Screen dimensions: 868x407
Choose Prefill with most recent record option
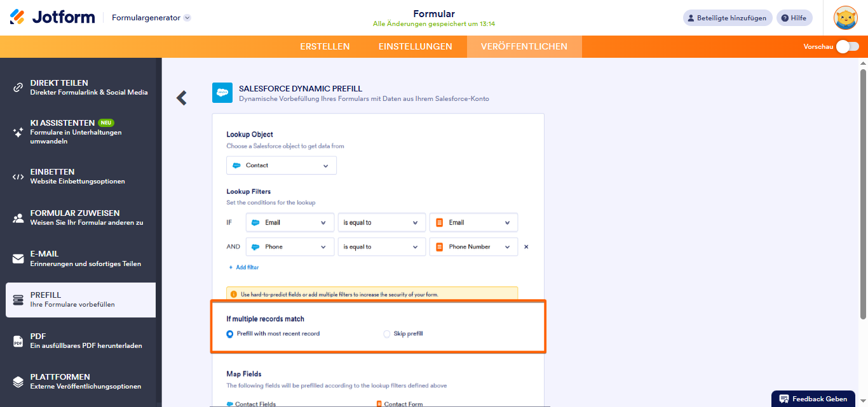(229, 333)
